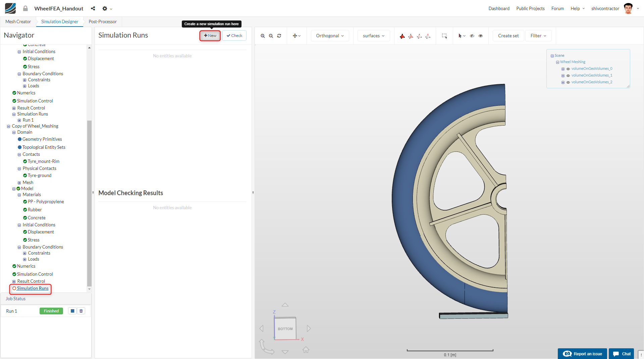
Task: Switch to the Post-Processor tab
Action: click(x=103, y=21)
